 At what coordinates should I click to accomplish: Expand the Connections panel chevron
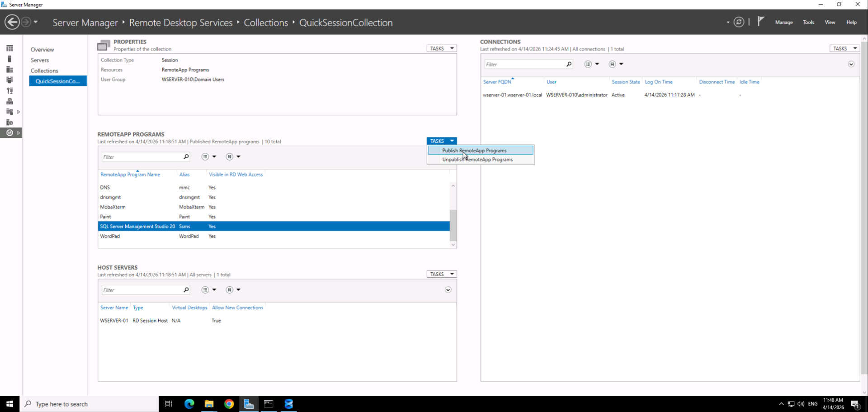851,64
